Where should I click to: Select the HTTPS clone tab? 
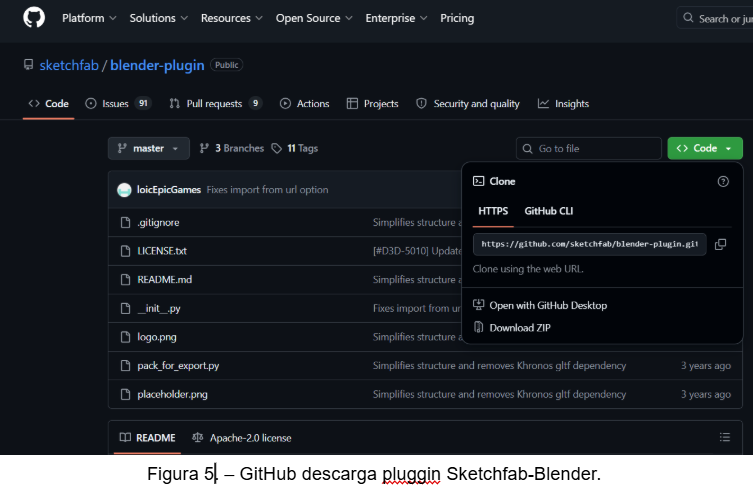tap(493, 211)
